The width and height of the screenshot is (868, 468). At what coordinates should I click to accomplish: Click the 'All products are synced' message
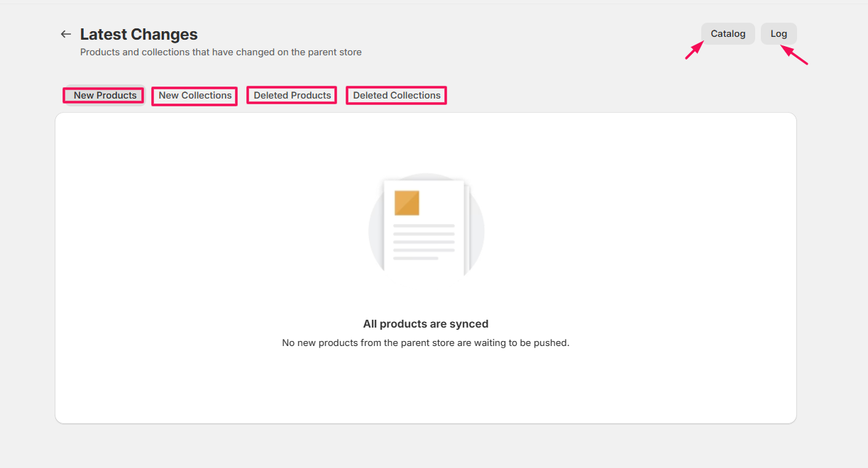[425, 323]
